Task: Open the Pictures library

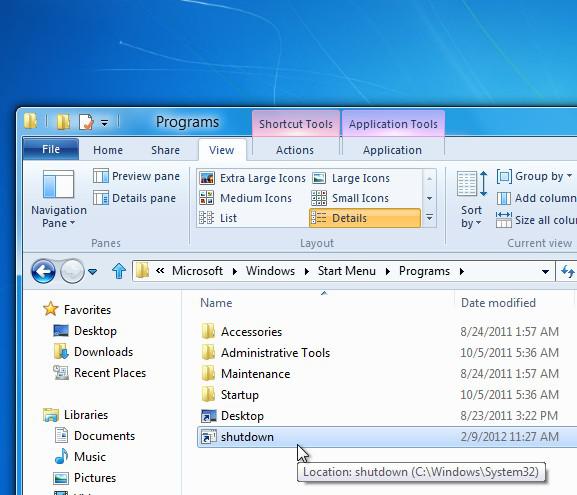Action: tap(85, 478)
